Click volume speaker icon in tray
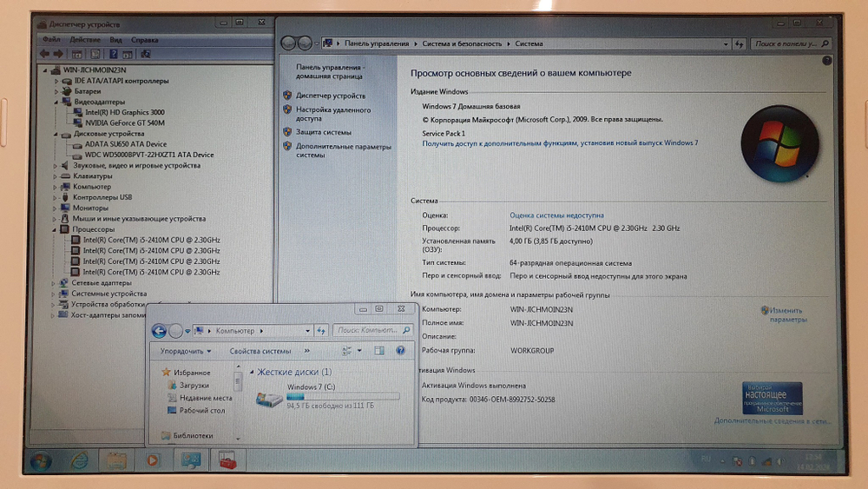Viewport: 868px width, 489px height. (x=780, y=461)
